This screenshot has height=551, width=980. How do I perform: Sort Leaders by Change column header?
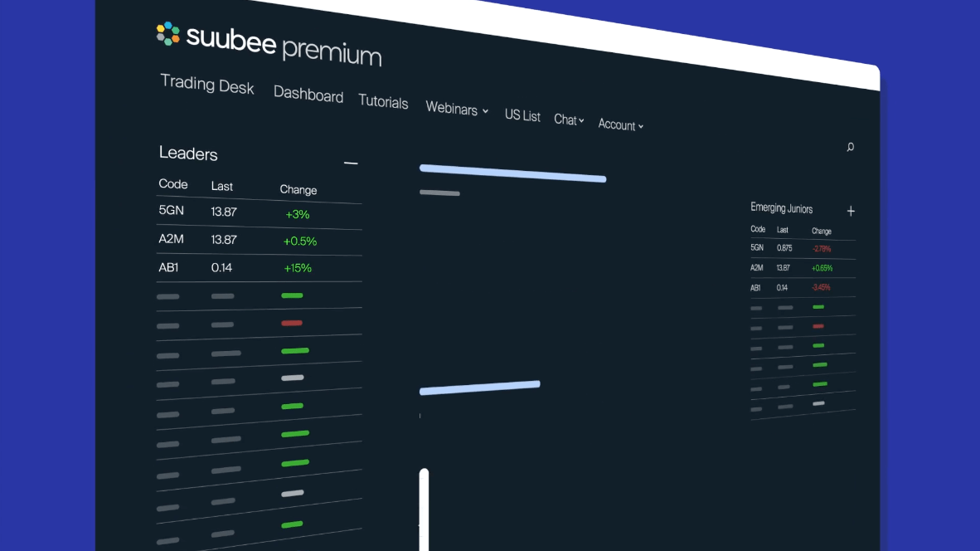click(x=298, y=189)
